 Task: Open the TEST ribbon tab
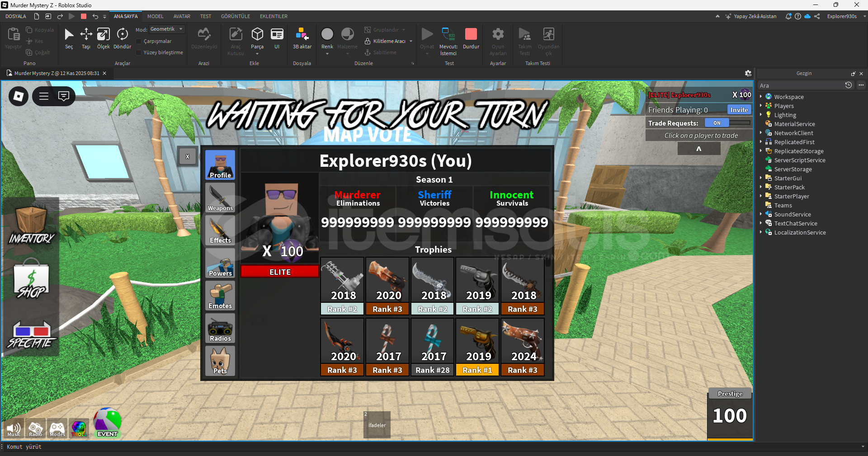(x=206, y=16)
